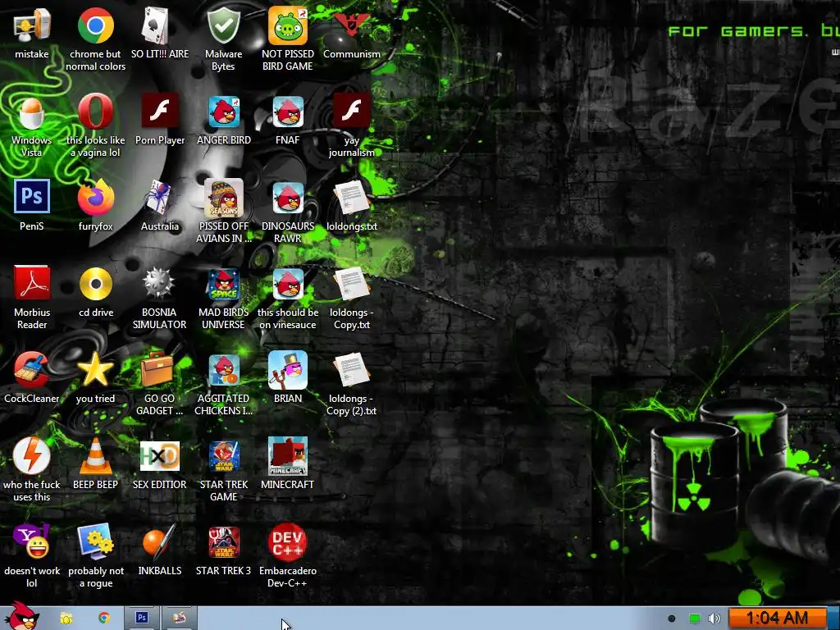
Task: Select the 'STAR TREK 3' icon
Action: click(x=223, y=542)
